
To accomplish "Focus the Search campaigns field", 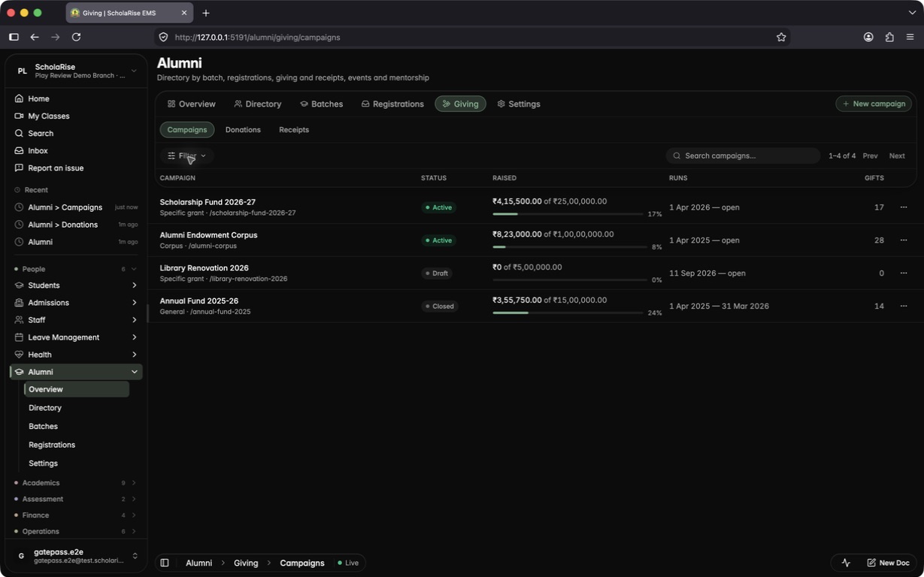I will click(x=743, y=156).
